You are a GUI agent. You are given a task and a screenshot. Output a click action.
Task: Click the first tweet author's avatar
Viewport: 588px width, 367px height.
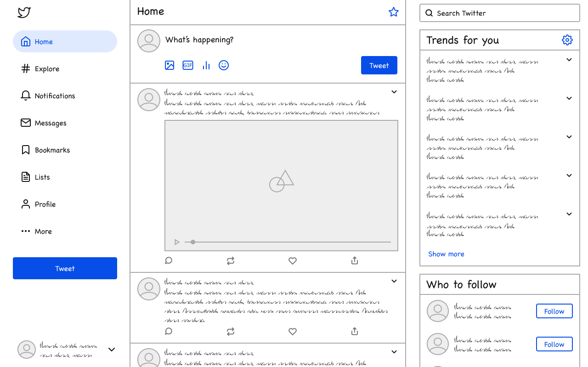tap(149, 100)
